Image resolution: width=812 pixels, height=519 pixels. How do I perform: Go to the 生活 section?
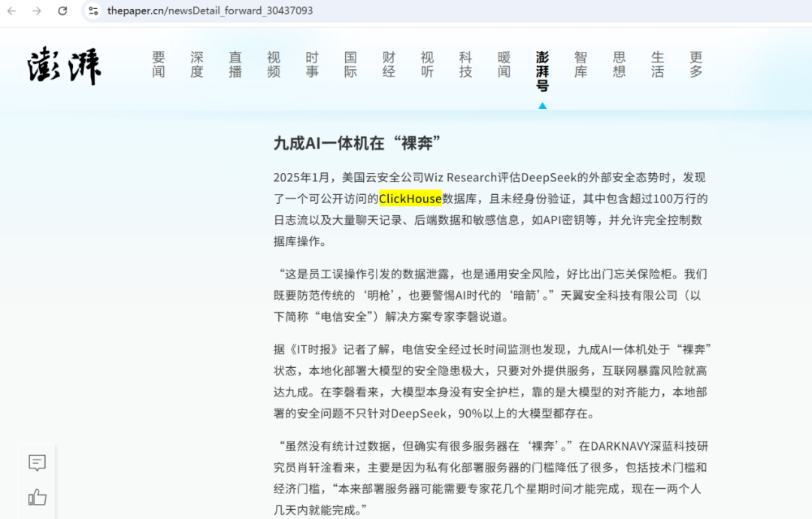657,65
